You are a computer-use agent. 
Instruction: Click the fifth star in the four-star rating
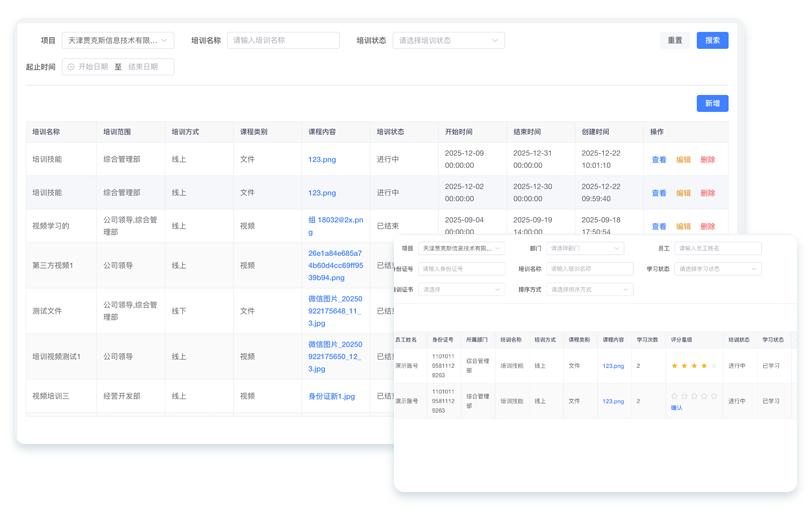pyautogui.click(x=714, y=366)
